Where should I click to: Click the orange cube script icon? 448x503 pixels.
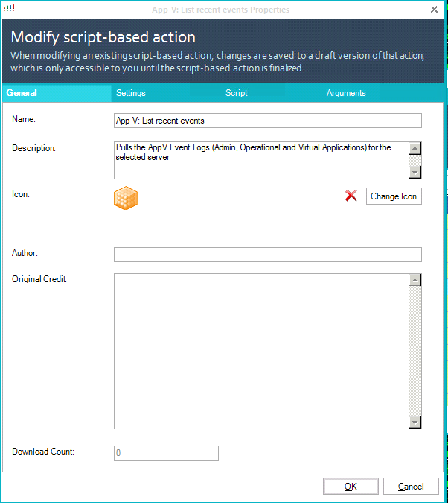[126, 197]
